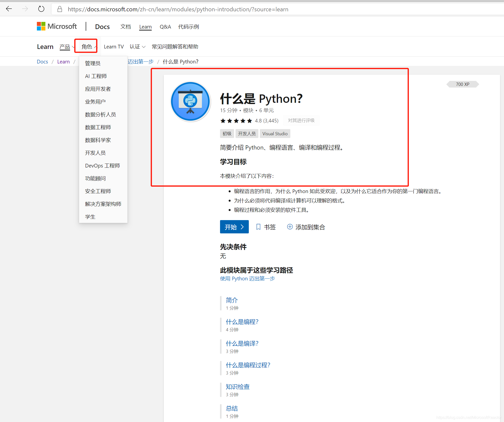Open the Q&A menu item
The image size is (504, 422).
tap(165, 27)
